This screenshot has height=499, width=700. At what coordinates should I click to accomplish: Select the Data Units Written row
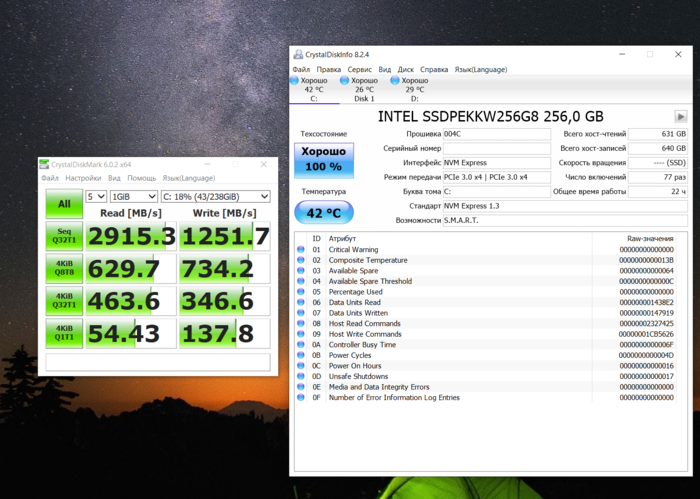click(485, 313)
